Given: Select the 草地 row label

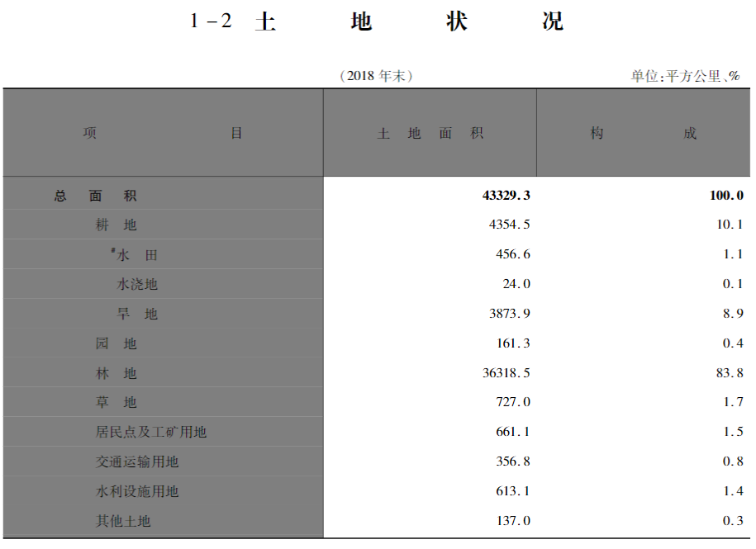Looking at the screenshot, I should [116, 402].
